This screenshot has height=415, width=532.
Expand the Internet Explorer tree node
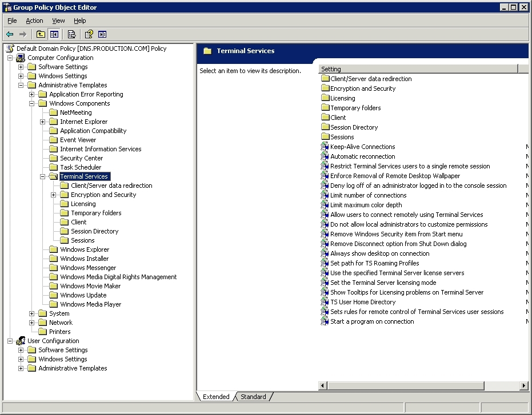point(43,122)
